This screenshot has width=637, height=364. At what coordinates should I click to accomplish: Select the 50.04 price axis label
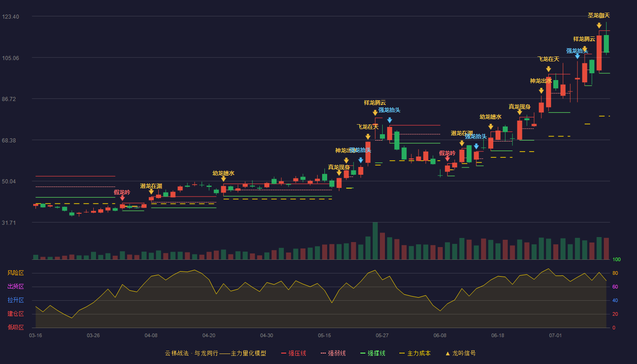[9, 181]
